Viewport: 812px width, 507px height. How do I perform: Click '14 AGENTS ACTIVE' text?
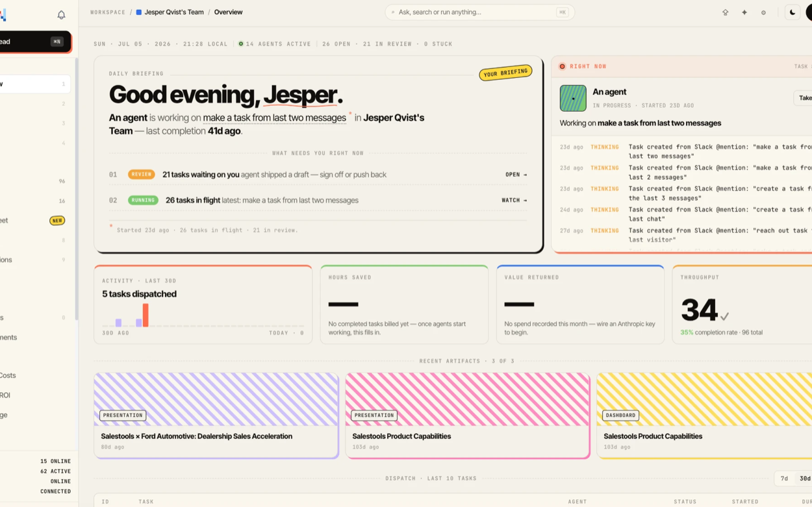279,44
